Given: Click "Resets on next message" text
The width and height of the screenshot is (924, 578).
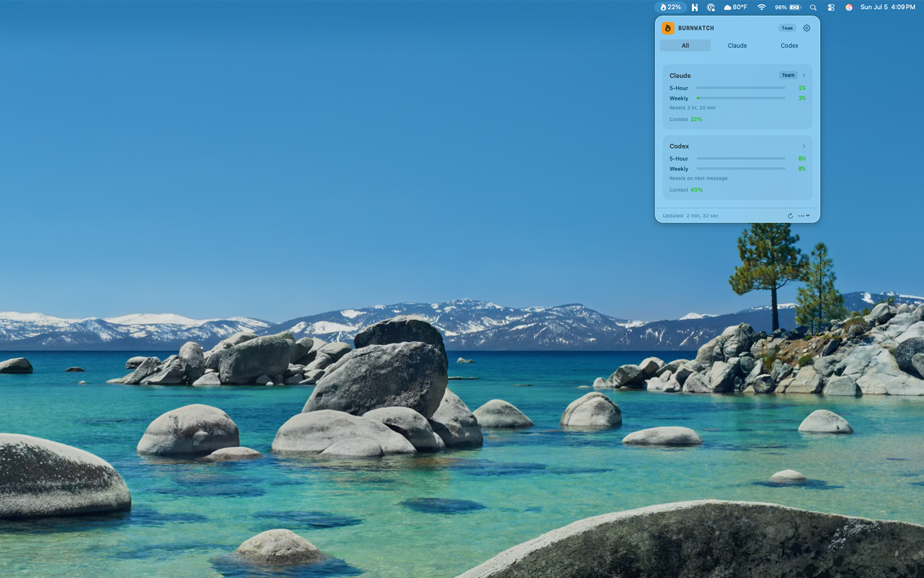Looking at the screenshot, I should coord(698,179).
